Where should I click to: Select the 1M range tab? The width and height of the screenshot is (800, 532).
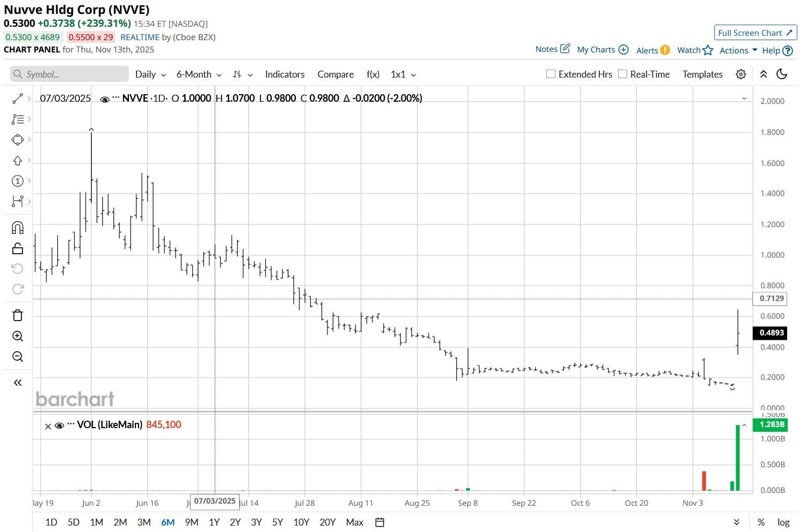[x=96, y=522]
